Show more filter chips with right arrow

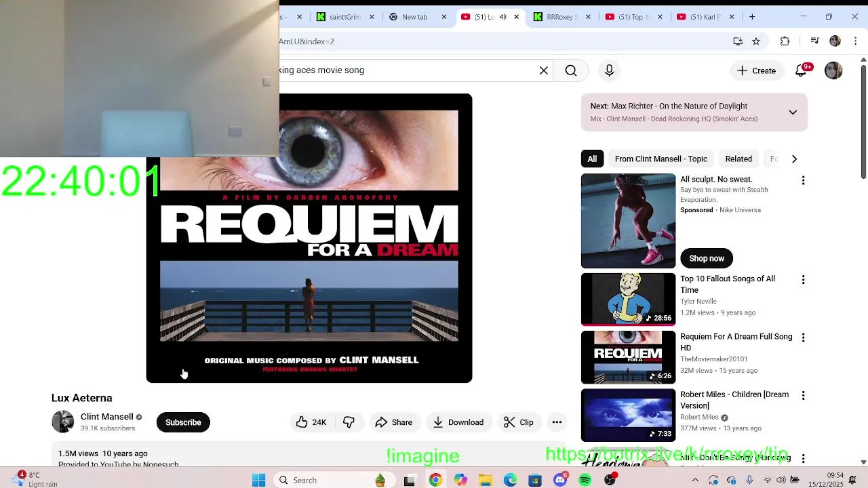[794, 159]
